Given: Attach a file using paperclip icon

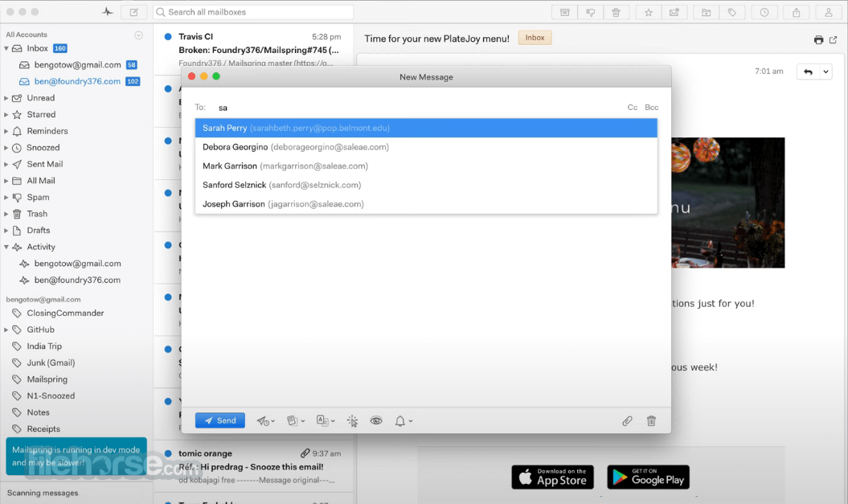Looking at the screenshot, I should coord(627,420).
